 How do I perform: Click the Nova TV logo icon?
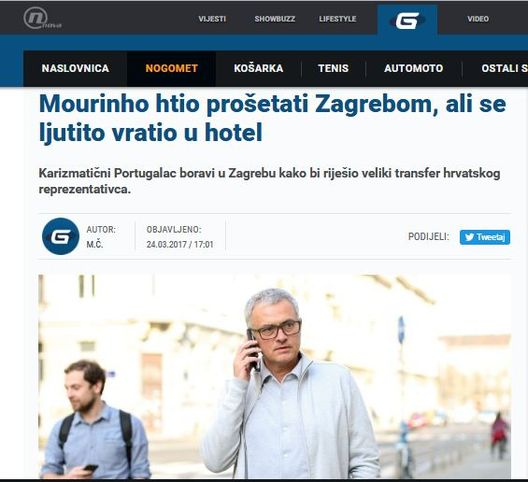tap(42, 19)
